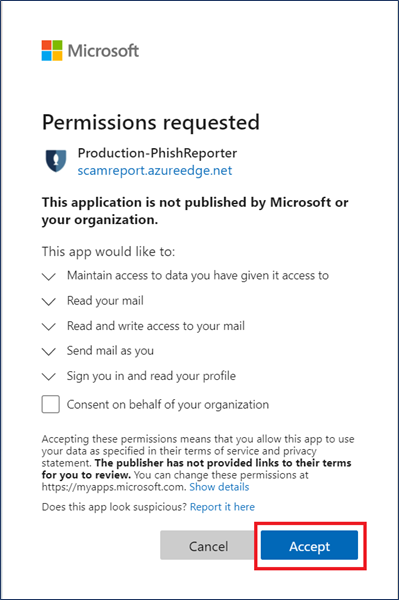Screen dimensions: 399x600
Task: Click the Cancel button
Action: coord(208,545)
